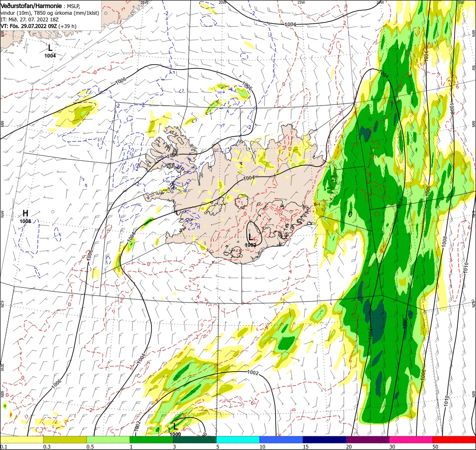Viewport: 476px width, 450px height.
Task: Click the 15W longitude label
Action: point(301,2)
